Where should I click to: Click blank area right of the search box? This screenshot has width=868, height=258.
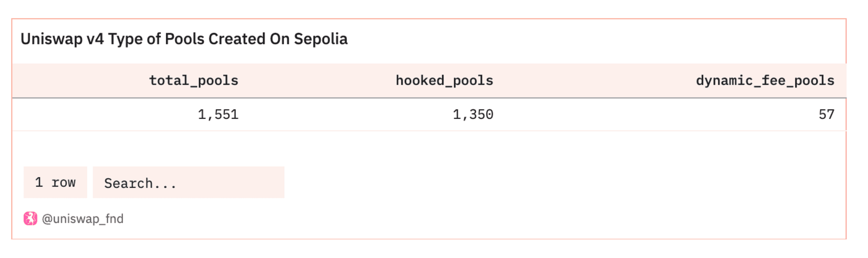(514, 183)
